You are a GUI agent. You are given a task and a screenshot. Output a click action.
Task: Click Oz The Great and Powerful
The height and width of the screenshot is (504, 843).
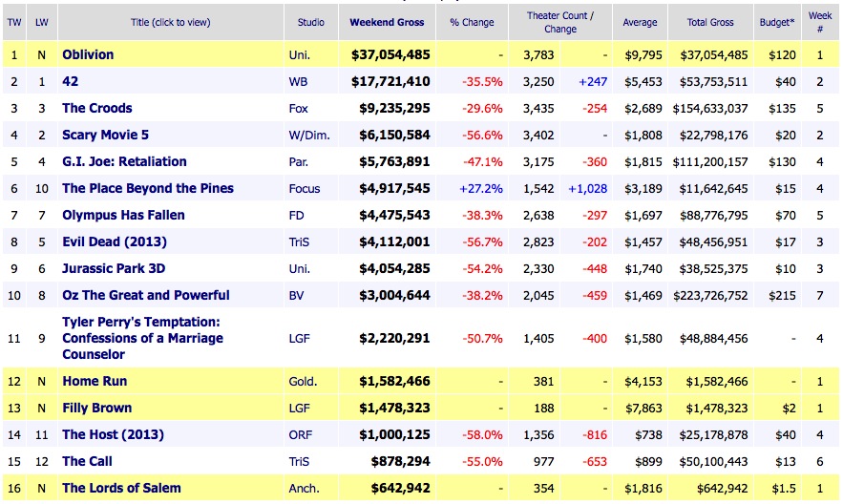[x=145, y=296]
